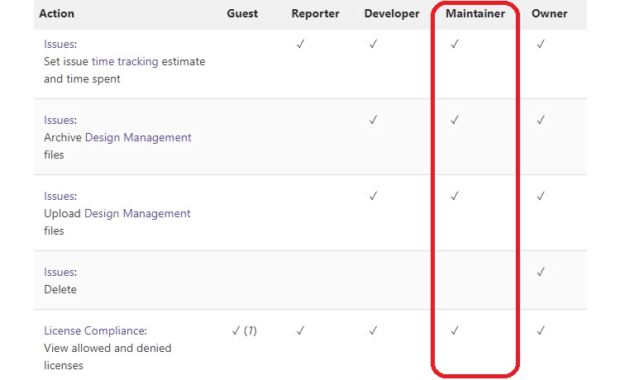Click Developer checkmark in Upload Design Management row
Screen dimensions: 620x380
coord(373,195)
